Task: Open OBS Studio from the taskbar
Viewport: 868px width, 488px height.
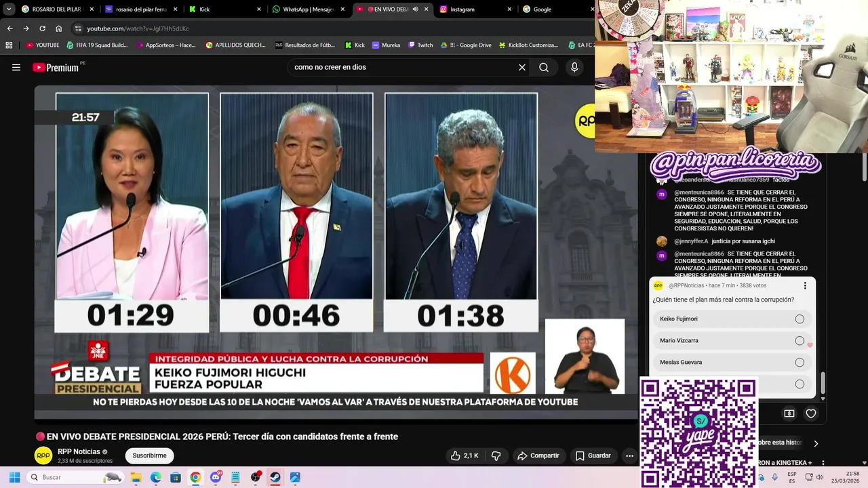Action: tap(256, 477)
